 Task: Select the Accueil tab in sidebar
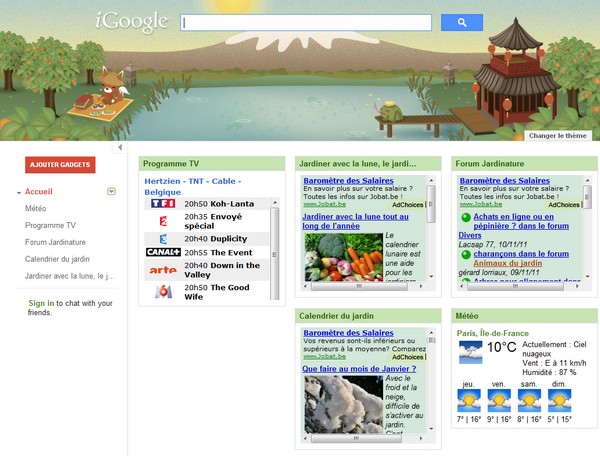[x=39, y=192]
